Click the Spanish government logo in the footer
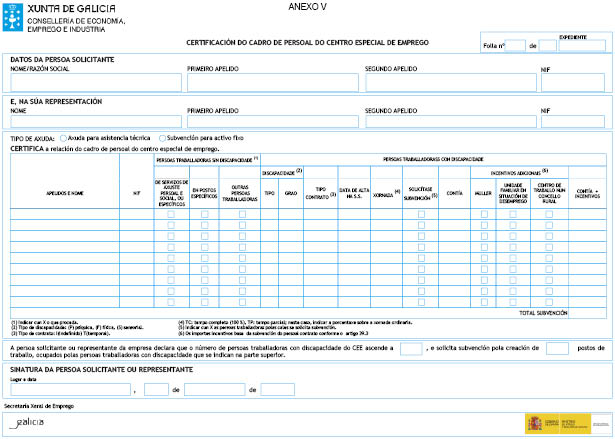This screenshot has width=615, height=439. pos(568,424)
